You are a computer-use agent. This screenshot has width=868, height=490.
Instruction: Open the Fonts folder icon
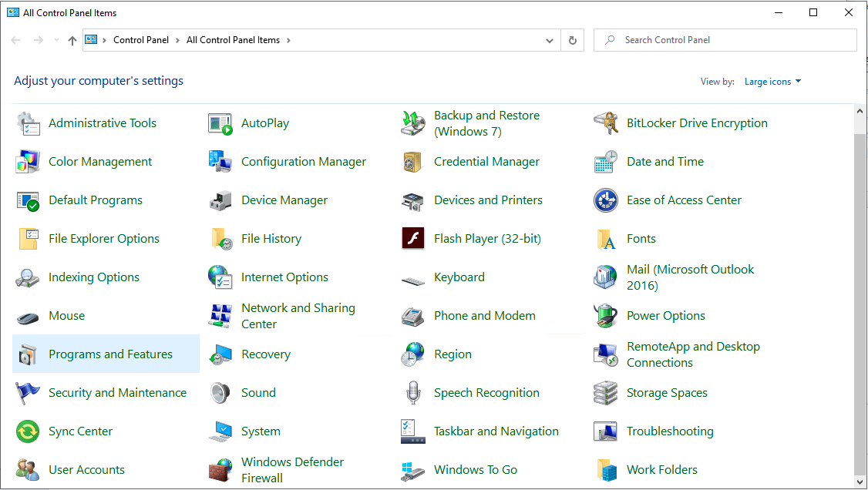(x=606, y=239)
